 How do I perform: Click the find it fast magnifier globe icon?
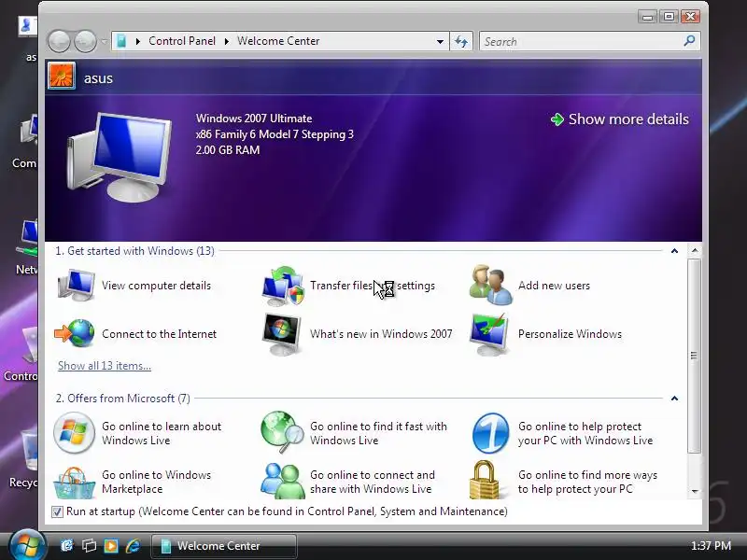(282, 432)
